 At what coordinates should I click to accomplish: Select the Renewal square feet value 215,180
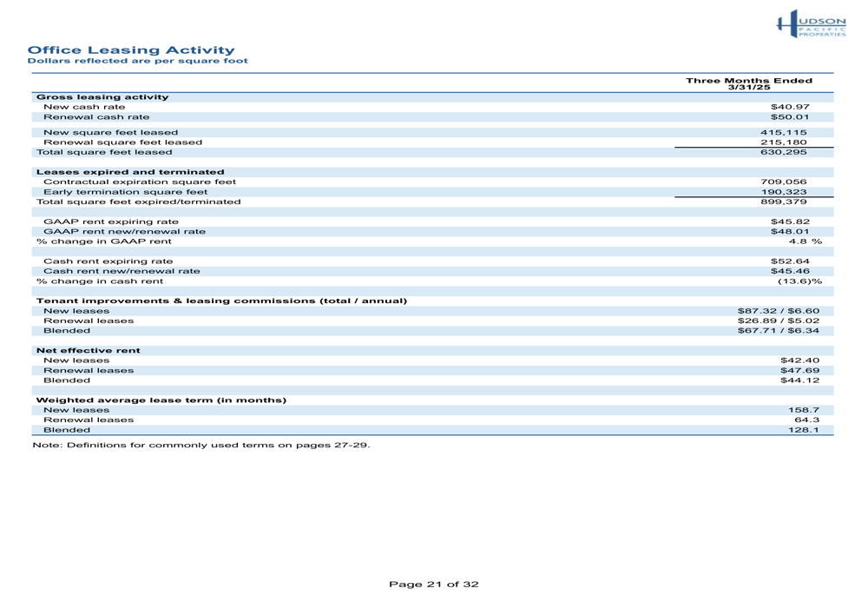(x=783, y=142)
